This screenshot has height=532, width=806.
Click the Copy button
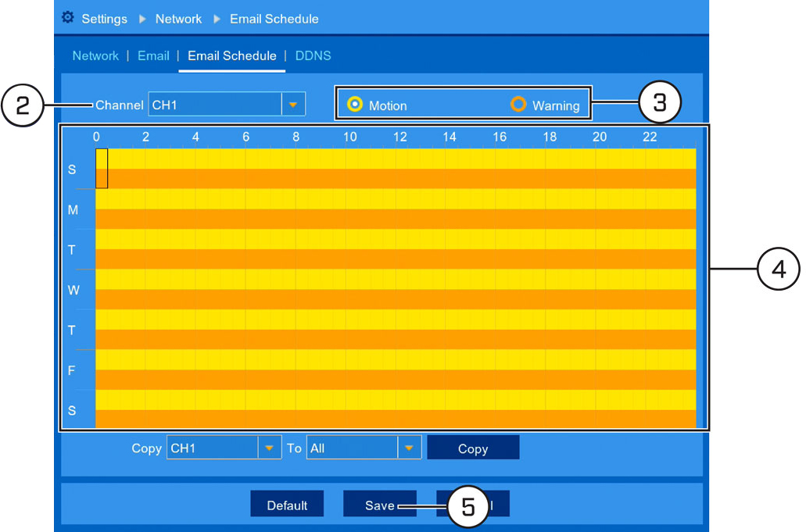(x=473, y=448)
